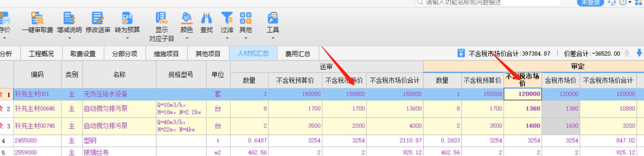Expand the 颜色 dropdown arrow
644x156 pixels.
[x=187, y=38]
